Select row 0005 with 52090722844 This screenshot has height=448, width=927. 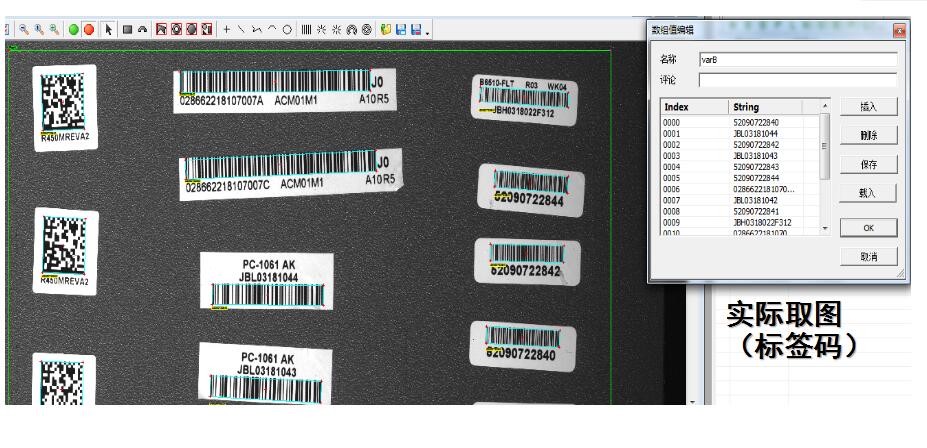(x=741, y=178)
